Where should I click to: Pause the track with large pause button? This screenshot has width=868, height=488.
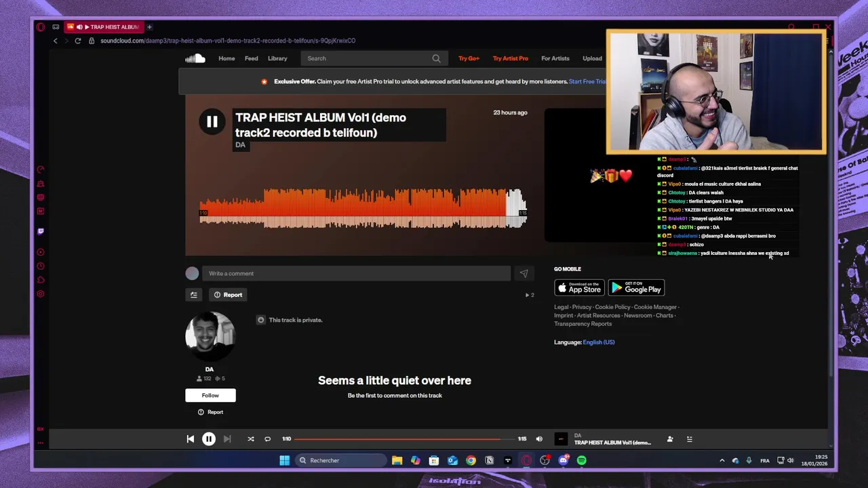coord(212,121)
